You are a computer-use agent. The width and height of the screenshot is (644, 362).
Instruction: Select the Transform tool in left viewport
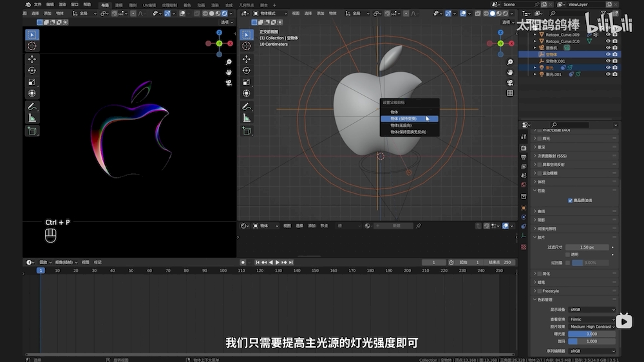[x=32, y=93]
